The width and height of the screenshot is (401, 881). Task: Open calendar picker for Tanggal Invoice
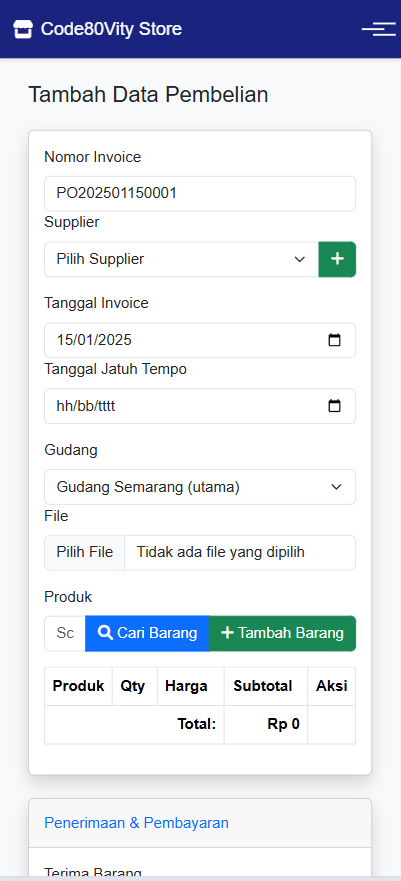point(334,340)
